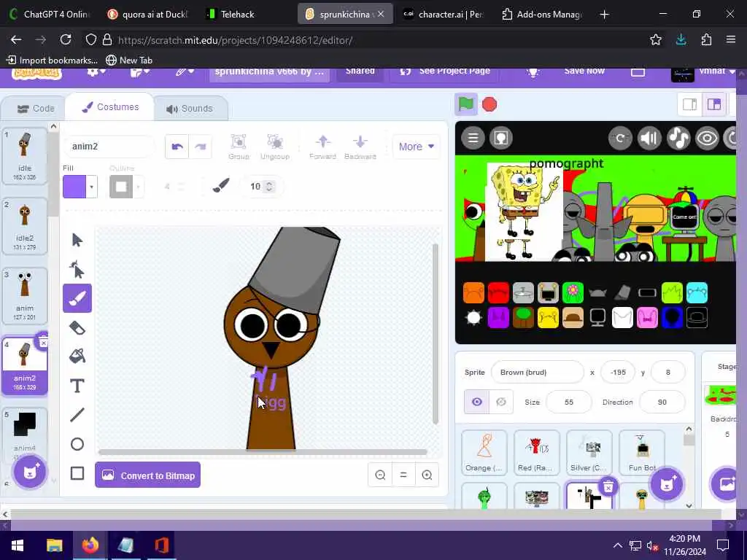747x560 pixels.
Task: Click the Windows Start button
Action: (18, 545)
